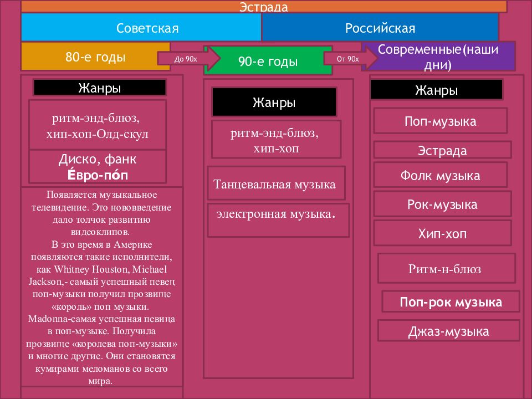Viewport: 532px width, 399px height.
Task: Click the orange "Эстрада" title bar
Action: click(264, 7)
